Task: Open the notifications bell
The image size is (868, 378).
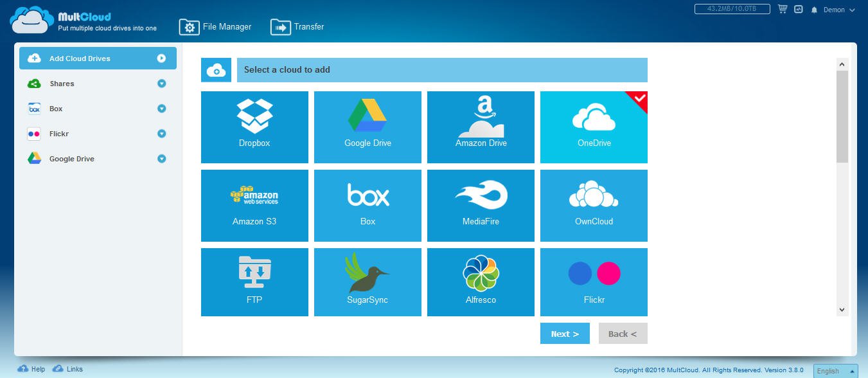Action: pyautogui.click(x=815, y=10)
